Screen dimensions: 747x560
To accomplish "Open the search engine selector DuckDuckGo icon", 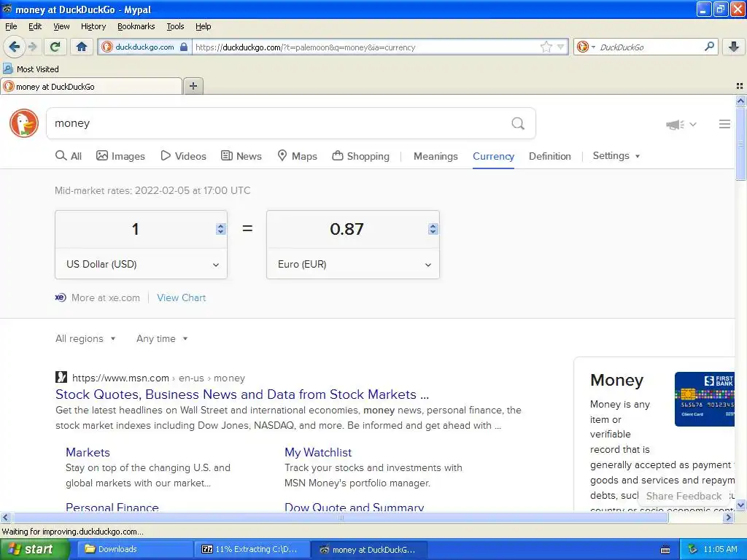I will 586,47.
